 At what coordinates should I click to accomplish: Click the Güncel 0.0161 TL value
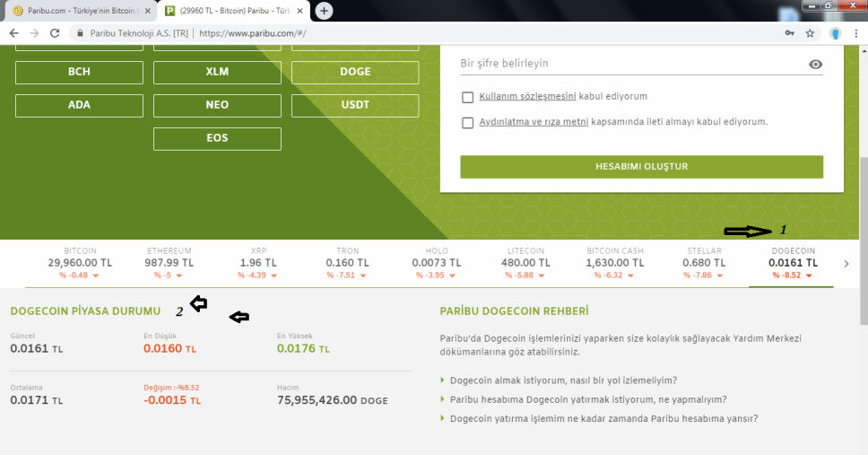pos(37,348)
